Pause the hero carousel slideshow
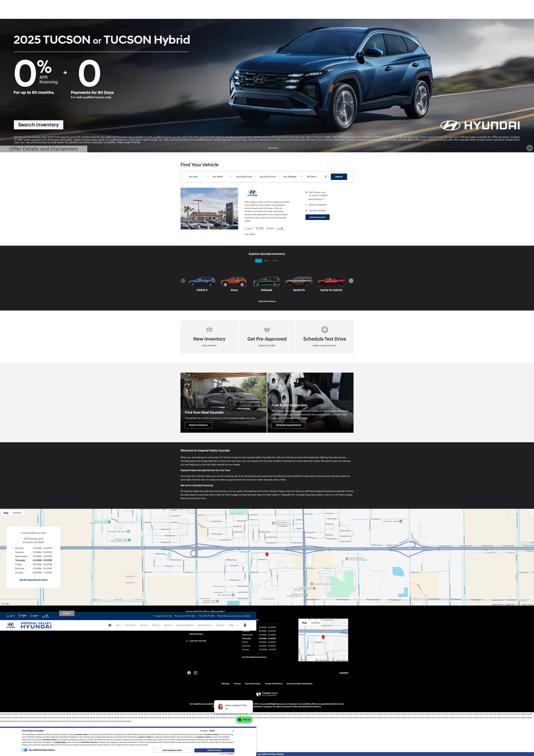The width and height of the screenshot is (534, 756). 529,148
